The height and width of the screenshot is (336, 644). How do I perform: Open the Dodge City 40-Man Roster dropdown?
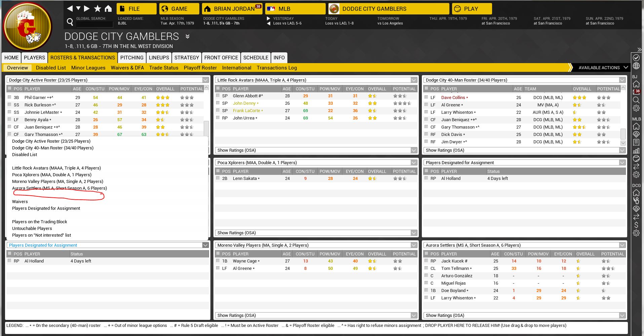click(x=622, y=80)
